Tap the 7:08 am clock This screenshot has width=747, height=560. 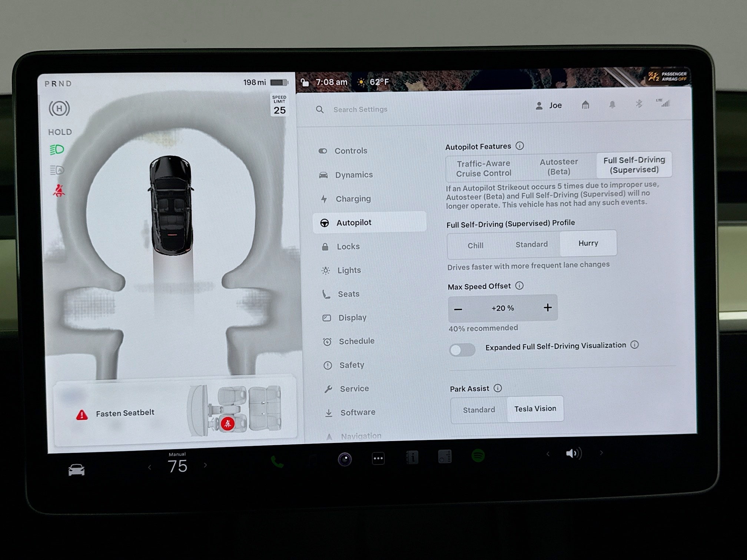click(x=331, y=82)
